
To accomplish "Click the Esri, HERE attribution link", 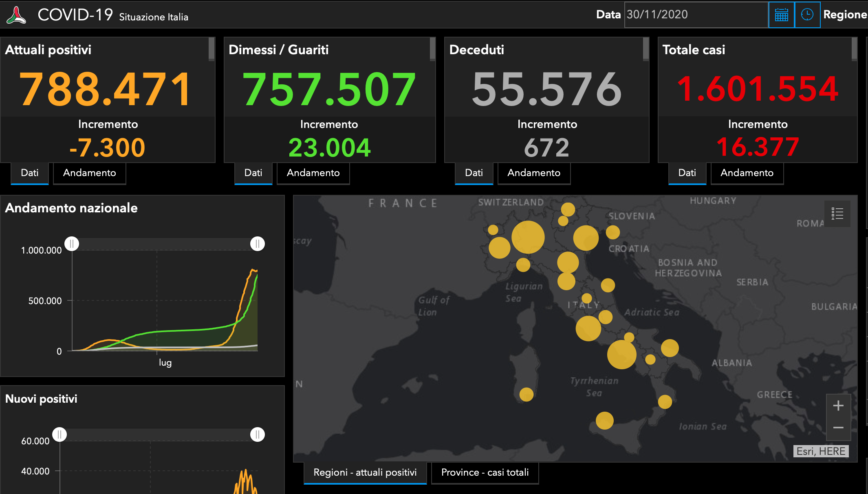I will (x=821, y=451).
